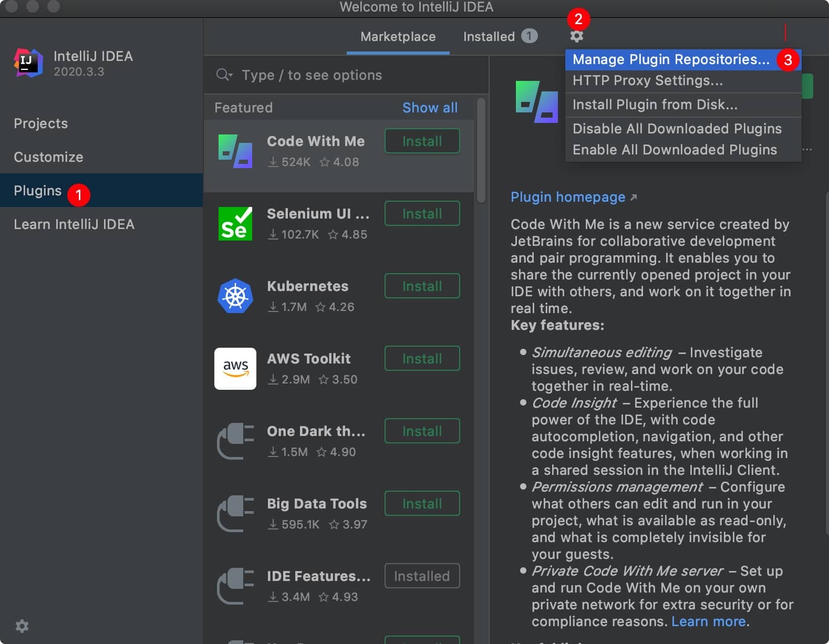
Task: Click the large Code With Me details icon
Action: [536, 102]
